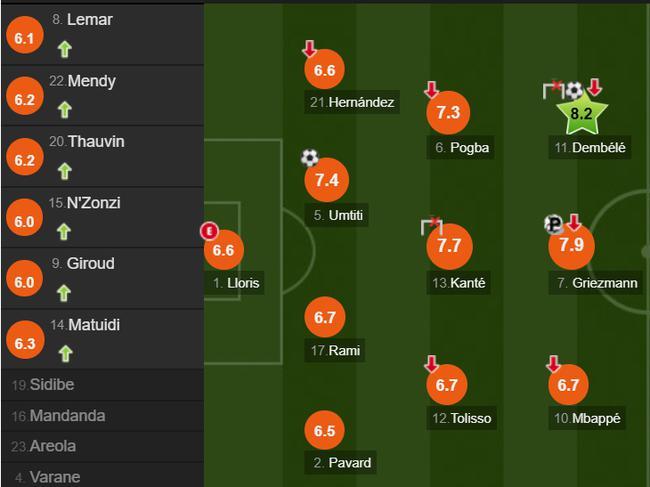Click the green sub-in arrow under Lemar

pos(65,49)
